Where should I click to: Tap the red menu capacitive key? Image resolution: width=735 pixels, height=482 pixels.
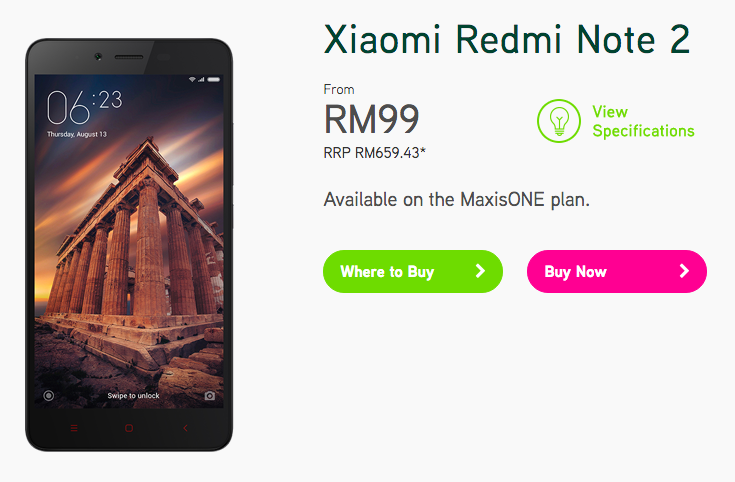[74, 428]
